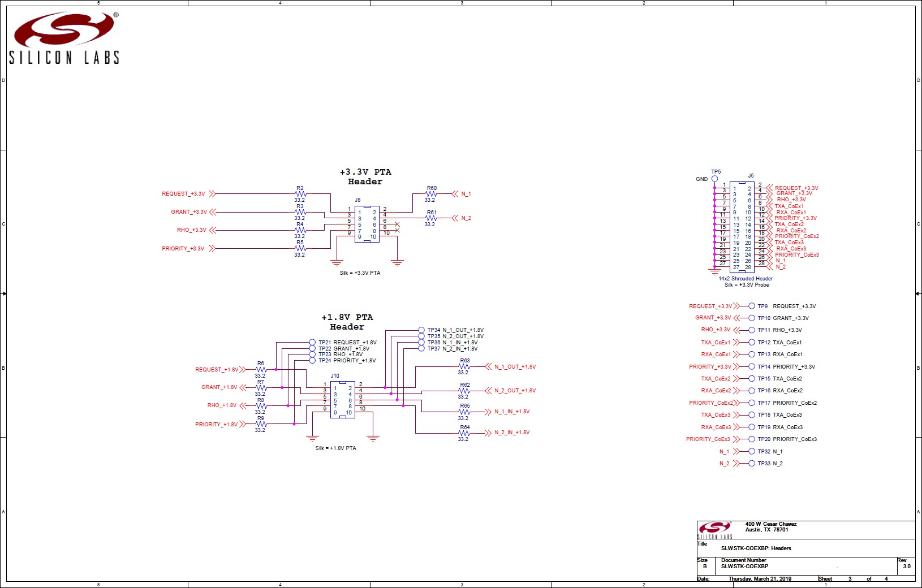
Task: Click resistor R6 symbol
Action: point(261,370)
